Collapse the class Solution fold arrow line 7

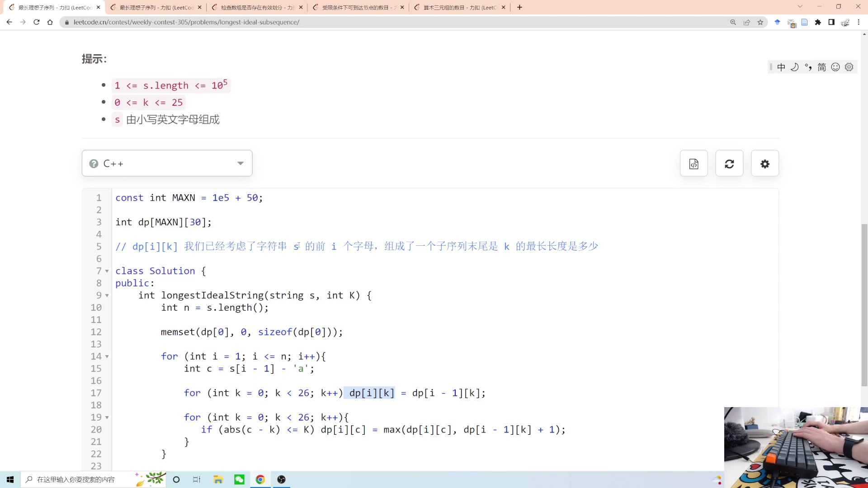click(x=107, y=271)
